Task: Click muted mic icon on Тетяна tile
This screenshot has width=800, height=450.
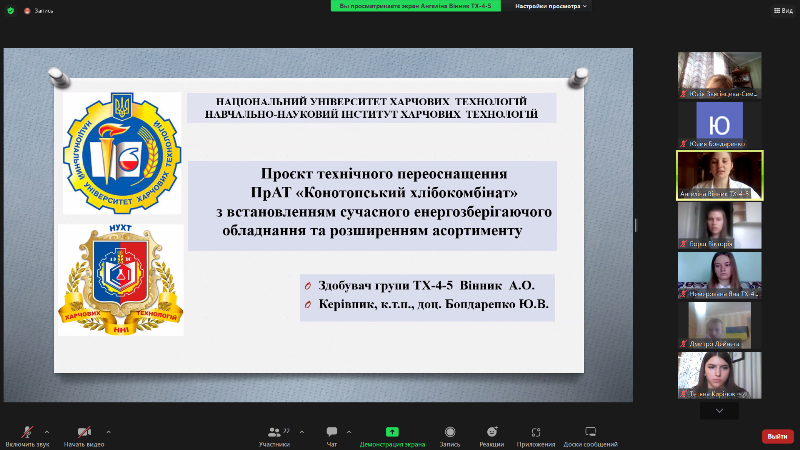Action: pyautogui.click(x=683, y=394)
